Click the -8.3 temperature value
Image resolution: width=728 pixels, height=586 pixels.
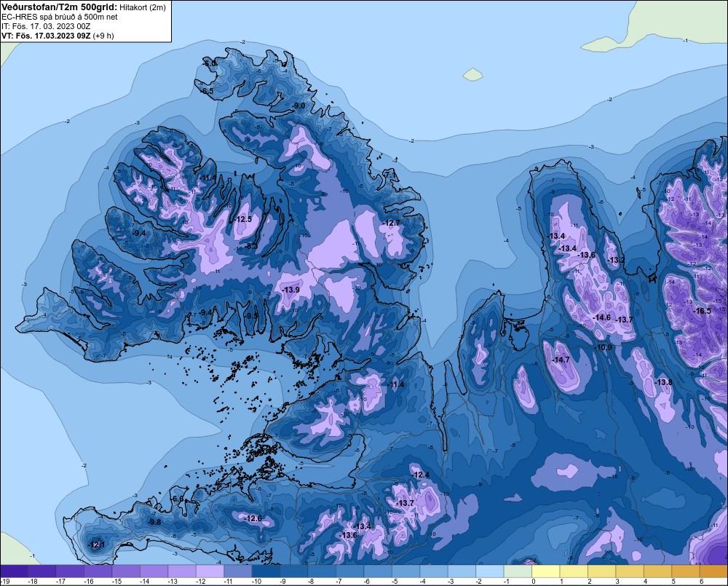pyautogui.click(x=250, y=246)
